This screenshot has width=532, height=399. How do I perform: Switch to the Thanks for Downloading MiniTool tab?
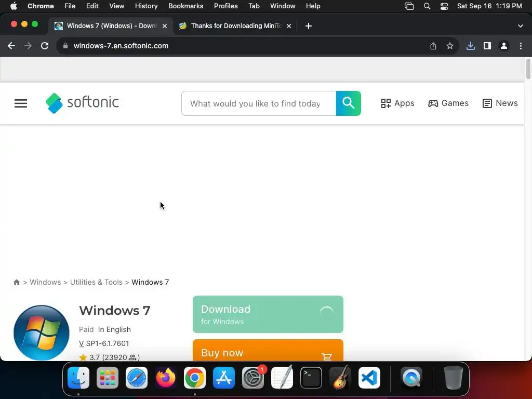[x=234, y=26]
